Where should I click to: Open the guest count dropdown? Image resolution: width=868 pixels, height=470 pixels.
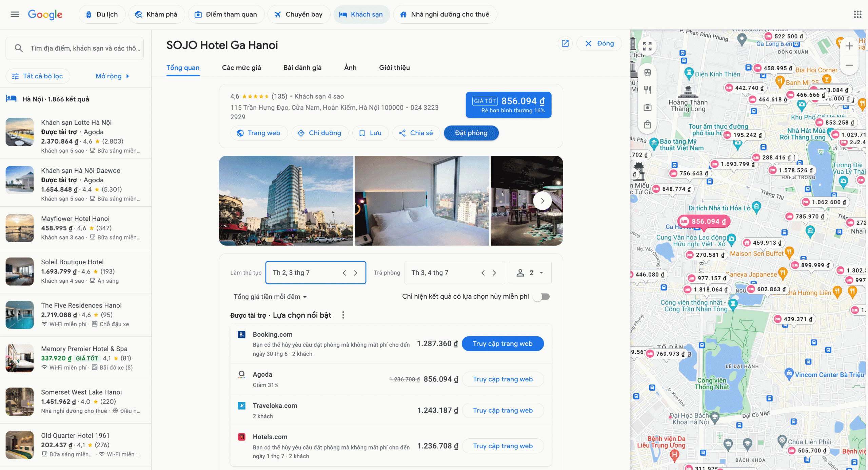[x=530, y=273]
